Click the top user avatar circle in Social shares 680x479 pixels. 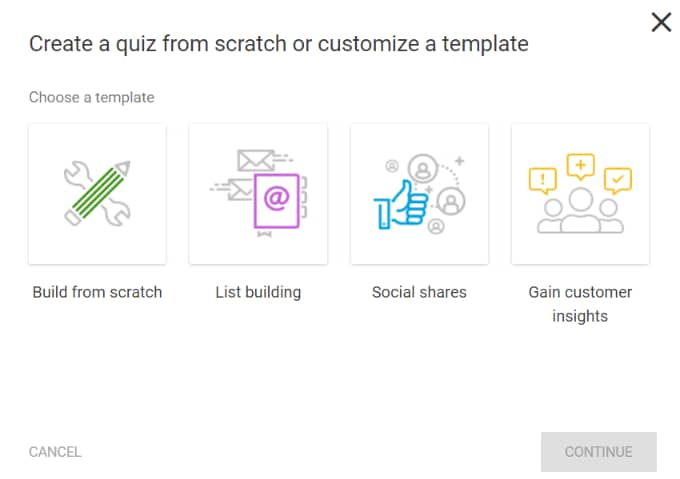pos(422,168)
